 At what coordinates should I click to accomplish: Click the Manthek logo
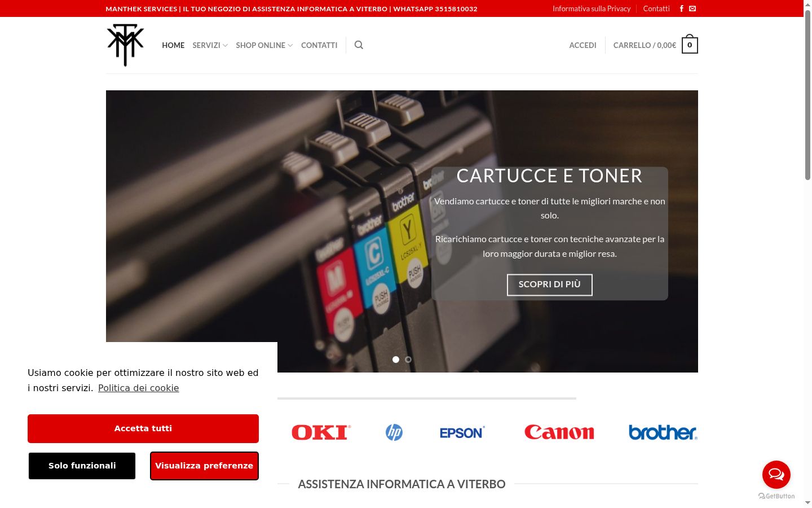coord(125,45)
